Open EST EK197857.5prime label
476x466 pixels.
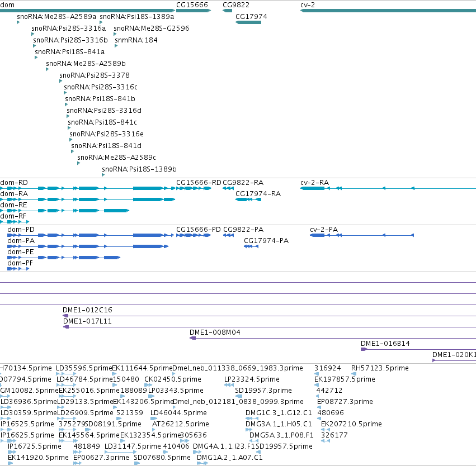(345, 379)
